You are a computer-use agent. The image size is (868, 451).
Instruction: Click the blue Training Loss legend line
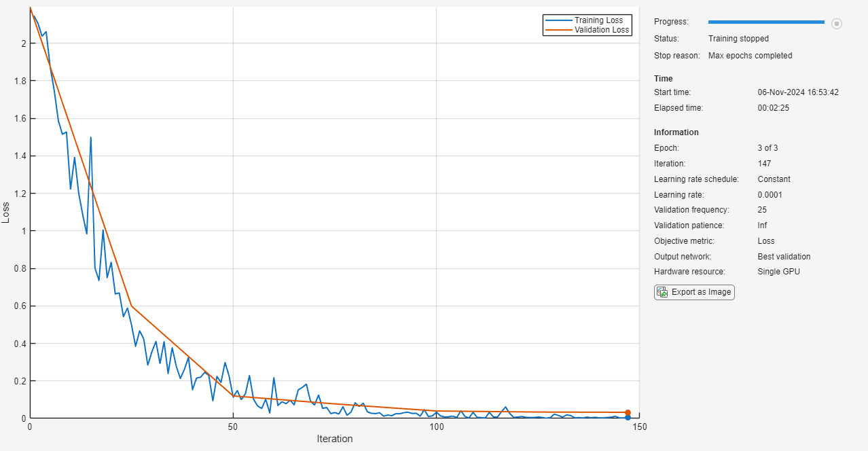click(x=558, y=20)
